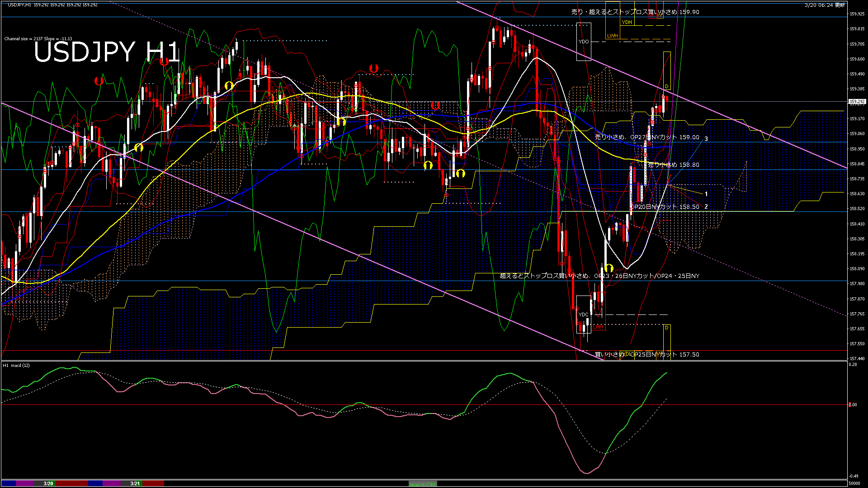Click the D marker inside the lower-right yellow box
This screenshot has height=488, width=868.
[x=666, y=328]
